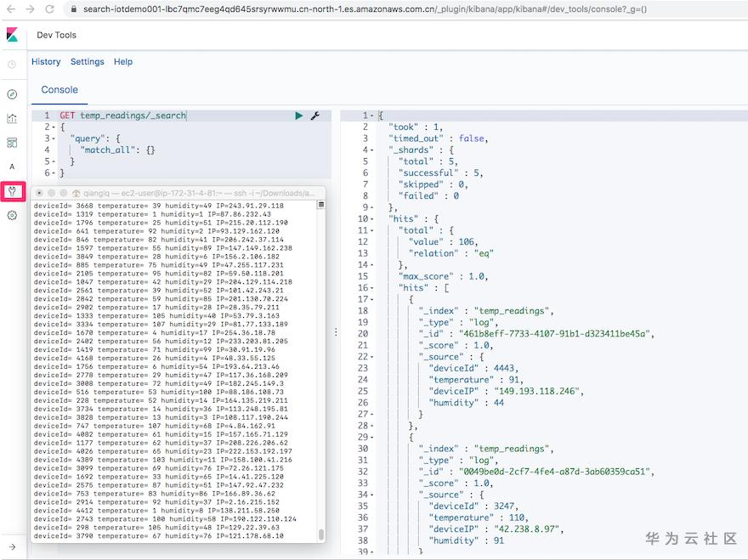The image size is (748, 560).
Task: Collapse response _shards fold at line 4
Action: 371,150
